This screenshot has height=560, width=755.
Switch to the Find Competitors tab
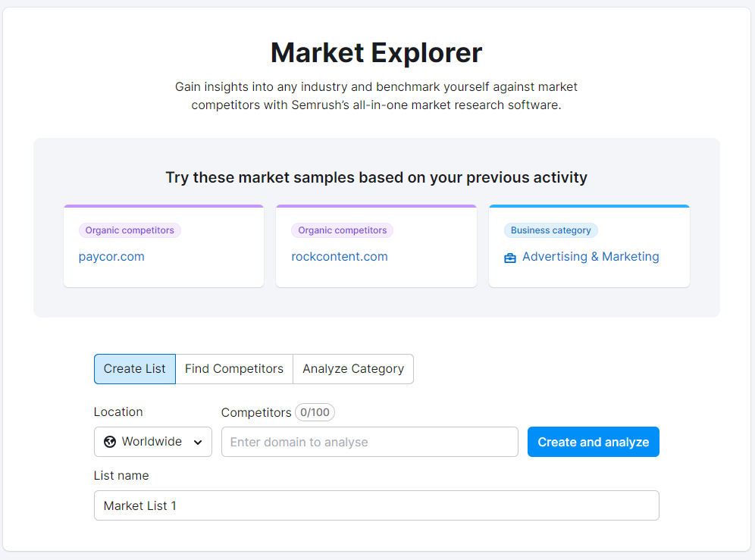(234, 369)
